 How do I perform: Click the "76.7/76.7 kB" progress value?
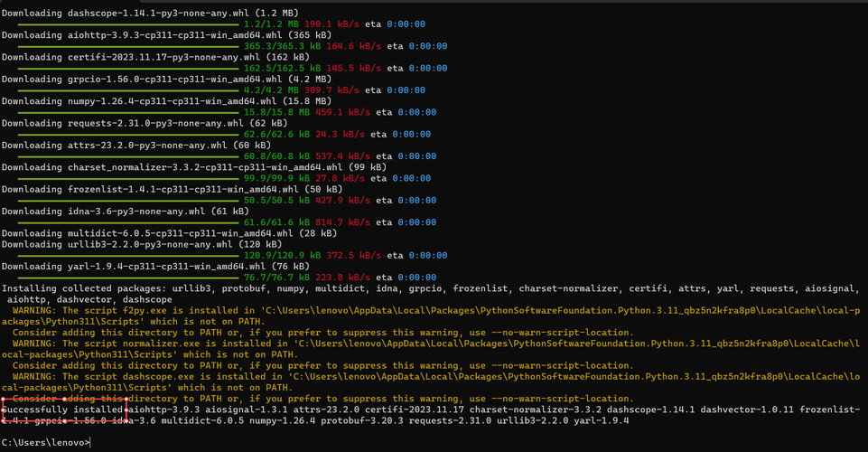(276, 278)
